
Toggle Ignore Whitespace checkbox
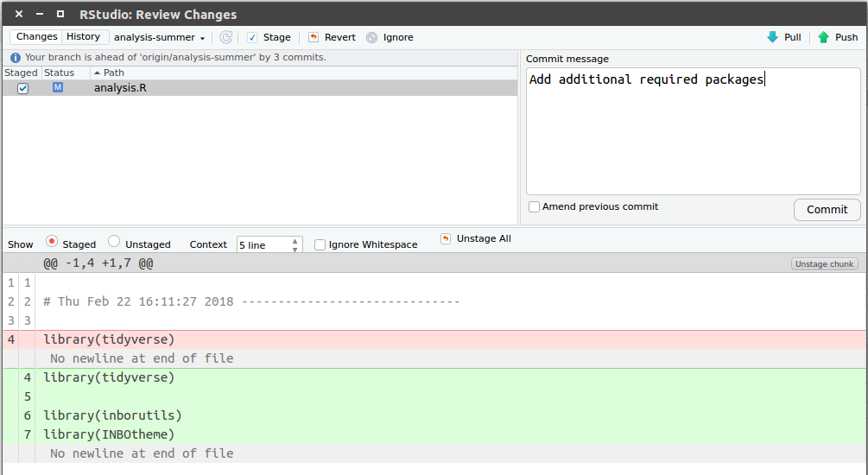[x=320, y=245]
